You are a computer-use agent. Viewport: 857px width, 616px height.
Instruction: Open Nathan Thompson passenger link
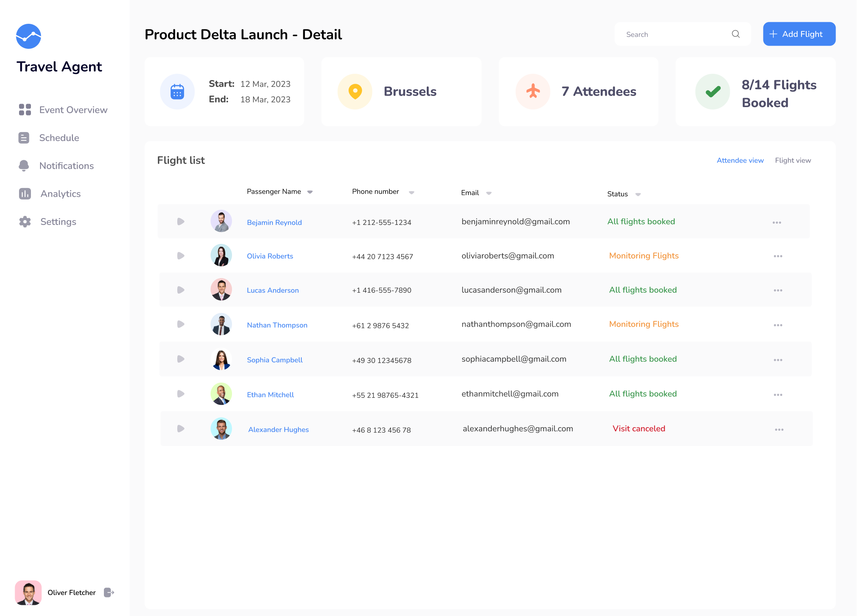tap(277, 325)
